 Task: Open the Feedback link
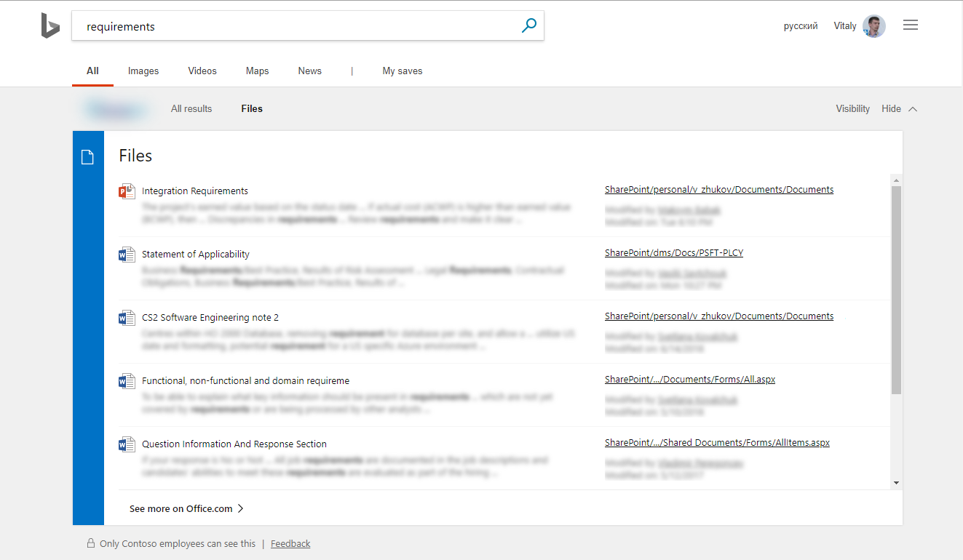point(290,544)
